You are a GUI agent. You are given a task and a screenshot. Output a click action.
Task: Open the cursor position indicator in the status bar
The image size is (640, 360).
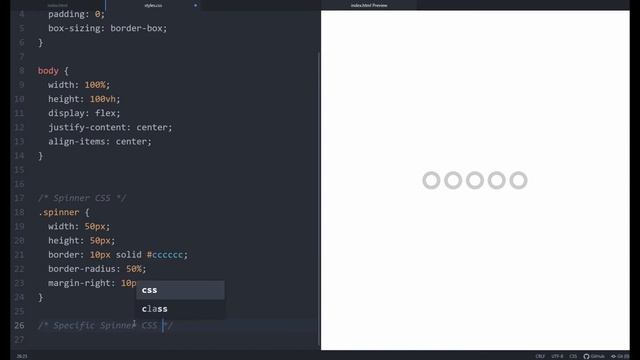pyautogui.click(x=22, y=356)
